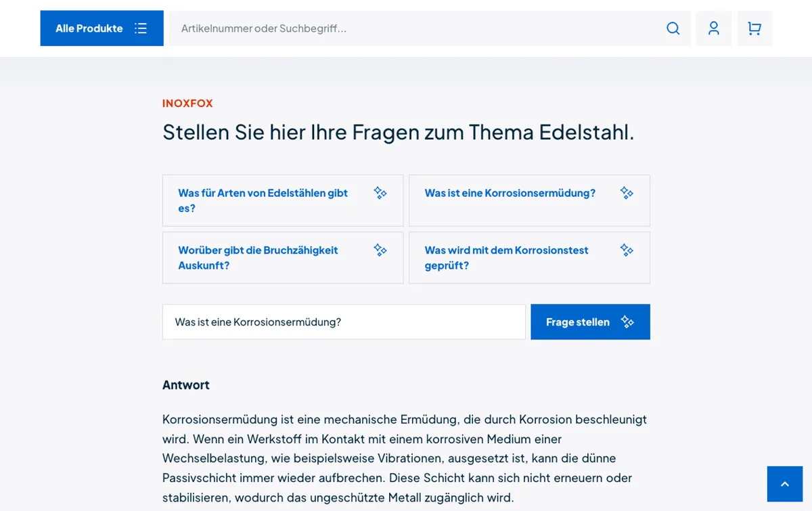Click sparkle icon beside Edelstählen question
Screen dimensions: 812x511
380,193
